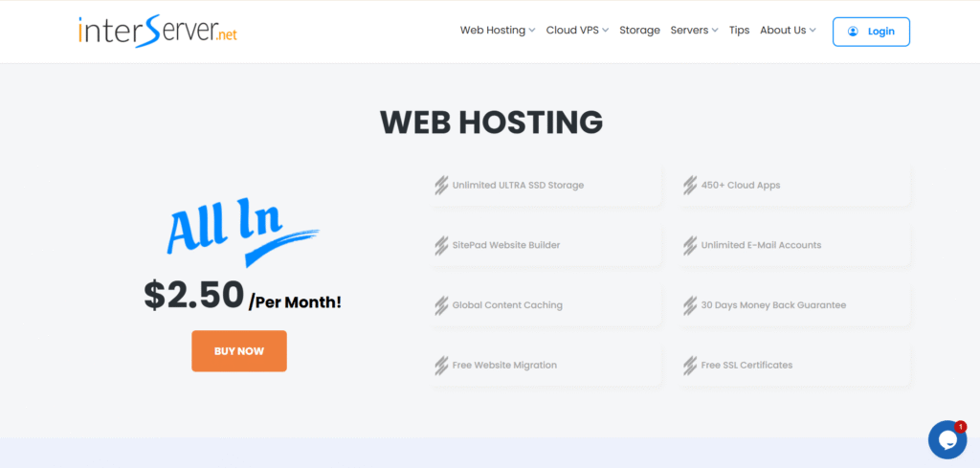
Task: Expand the Cloud VPS dropdown menu
Action: click(577, 31)
